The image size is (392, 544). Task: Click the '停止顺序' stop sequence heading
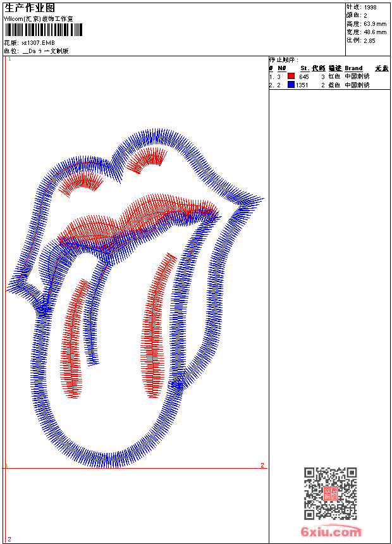(284, 59)
